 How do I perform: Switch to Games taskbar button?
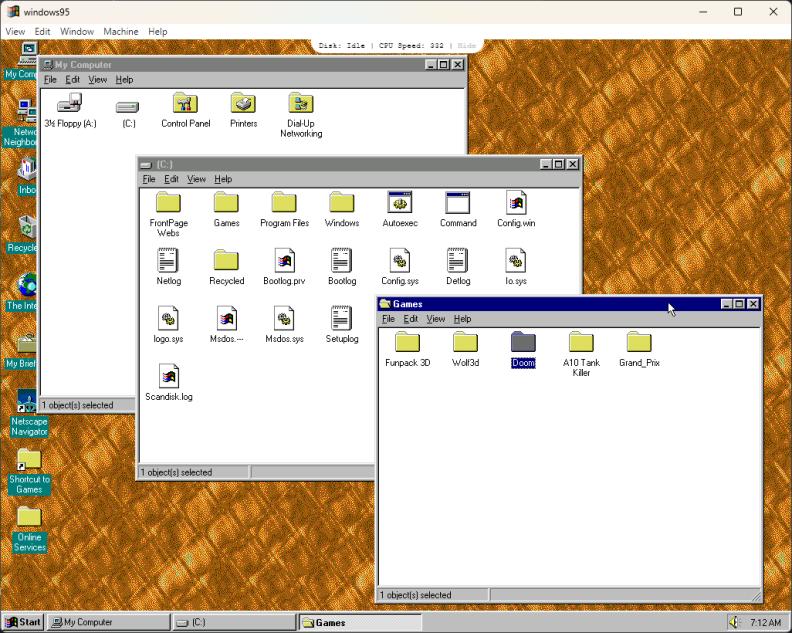pos(360,622)
